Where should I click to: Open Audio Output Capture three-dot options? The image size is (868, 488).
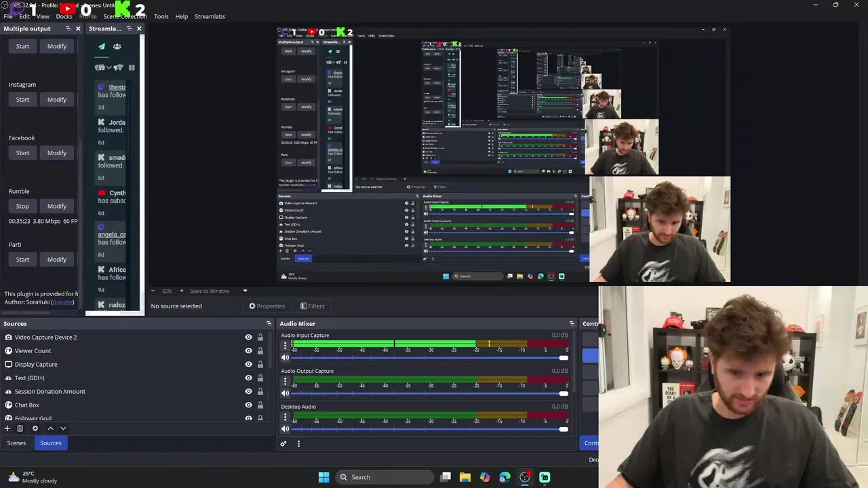(x=285, y=380)
